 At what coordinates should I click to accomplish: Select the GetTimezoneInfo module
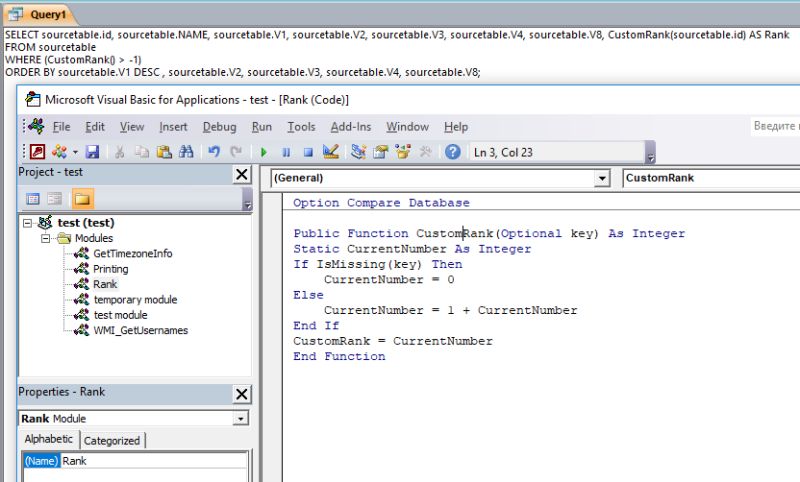tap(133, 253)
